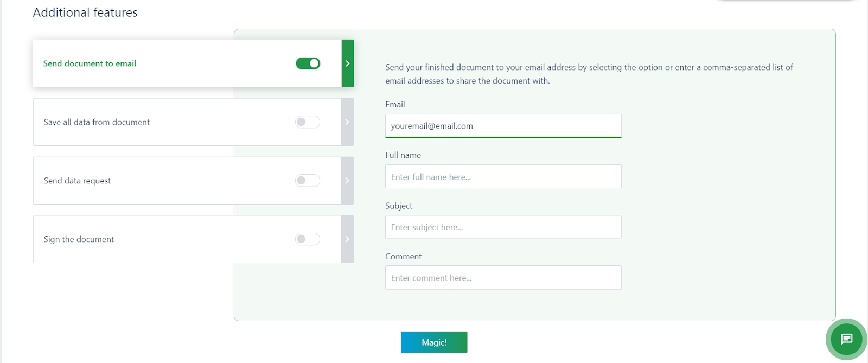Enable the Save all data from document toggle

tap(308, 122)
